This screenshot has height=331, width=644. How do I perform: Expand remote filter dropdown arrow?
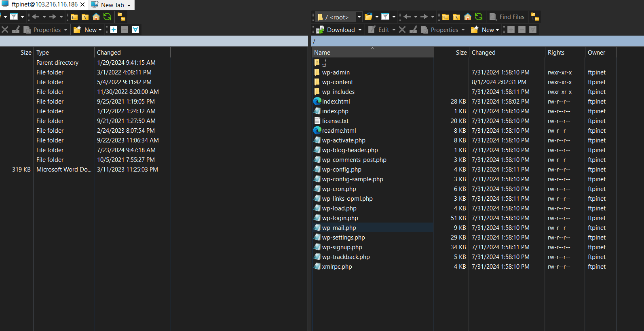[x=394, y=17]
